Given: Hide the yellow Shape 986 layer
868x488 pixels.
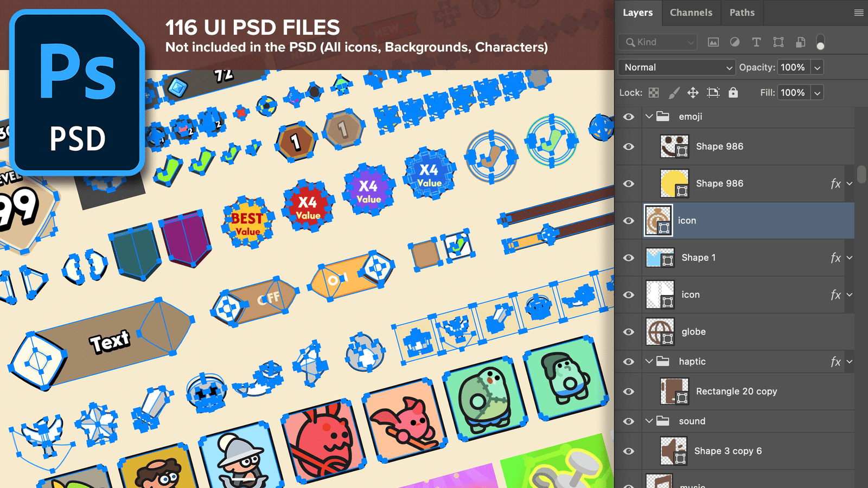Looking at the screenshot, I should coord(629,184).
